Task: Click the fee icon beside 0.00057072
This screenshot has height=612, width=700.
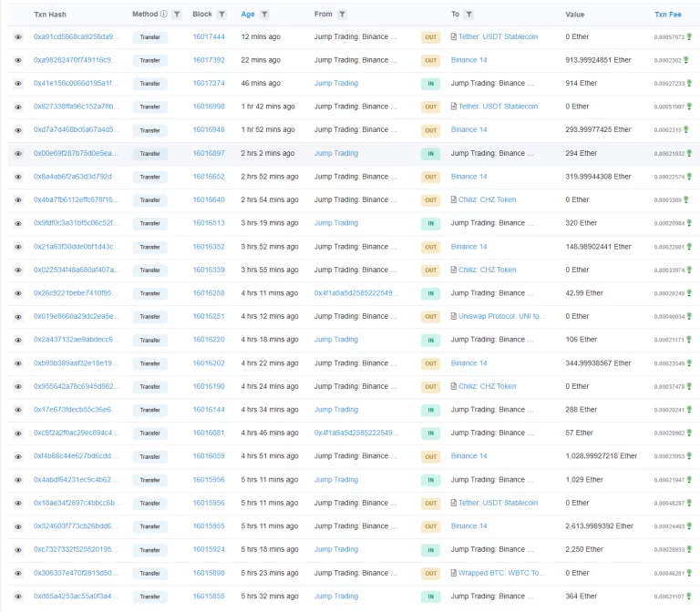Action: pyautogui.click(x=689, y=36)
